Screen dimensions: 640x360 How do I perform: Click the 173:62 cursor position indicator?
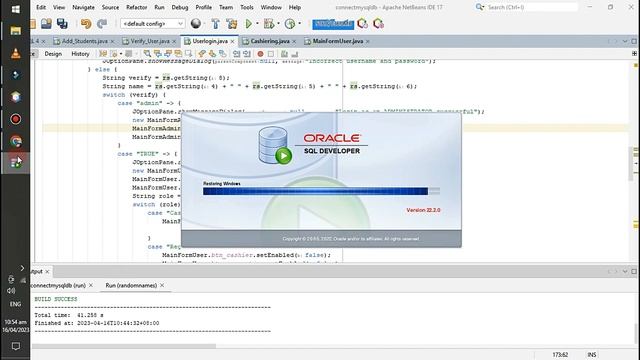click(x=560, y=355)
